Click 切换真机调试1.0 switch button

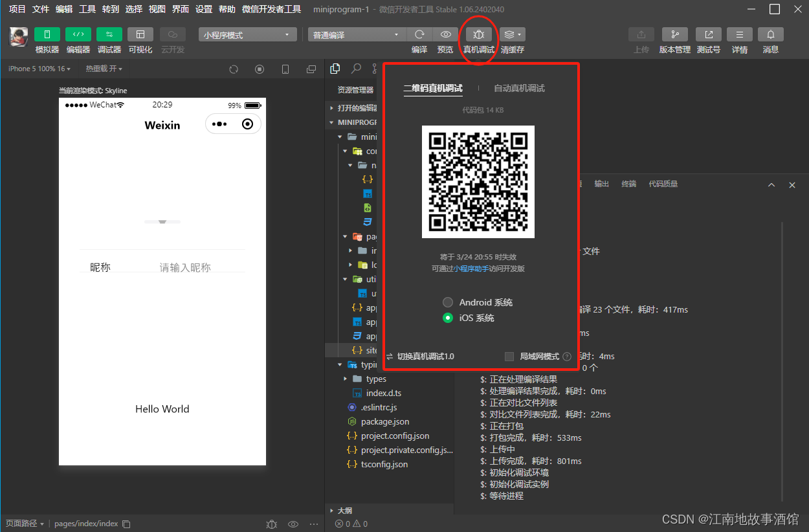click(421, 357)
